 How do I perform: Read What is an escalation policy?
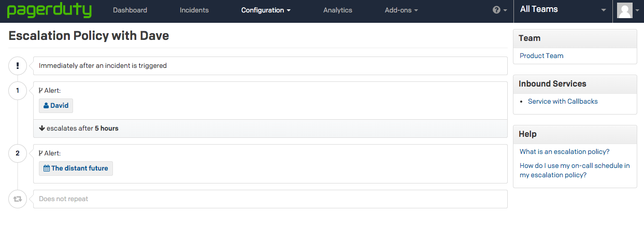tap(564, 152)
